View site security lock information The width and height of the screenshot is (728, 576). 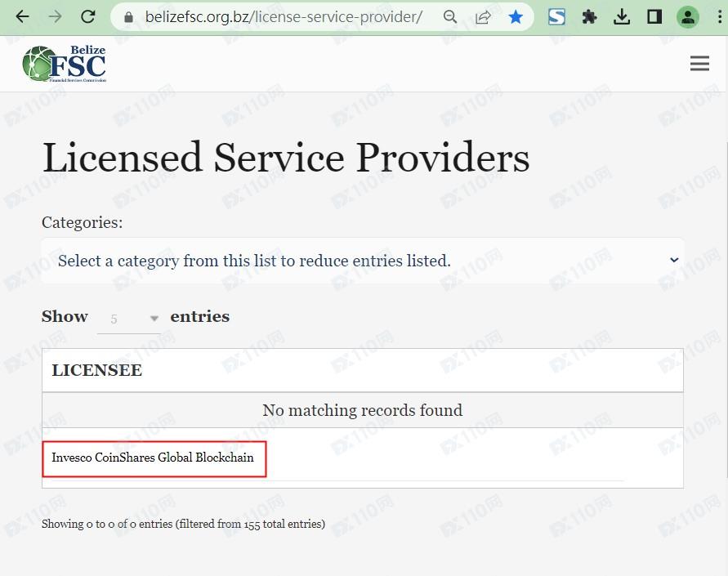(128, 18)
